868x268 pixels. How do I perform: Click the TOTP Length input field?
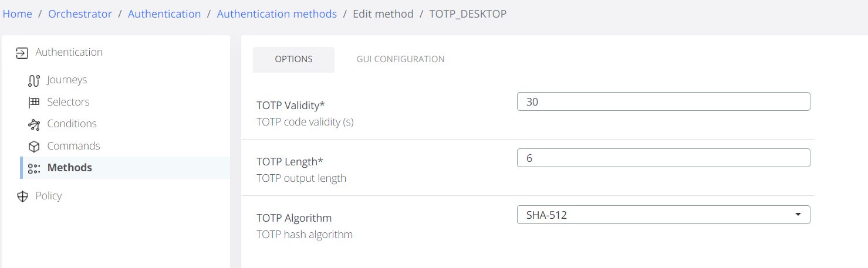click(x=663, y=158)
